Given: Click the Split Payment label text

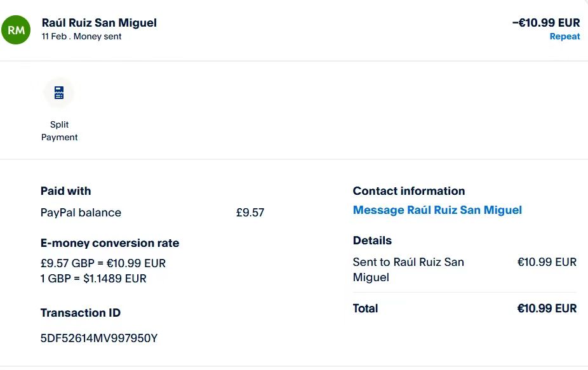Looking at the screenshot, I should pyautogui.click(x=59, y=131).
